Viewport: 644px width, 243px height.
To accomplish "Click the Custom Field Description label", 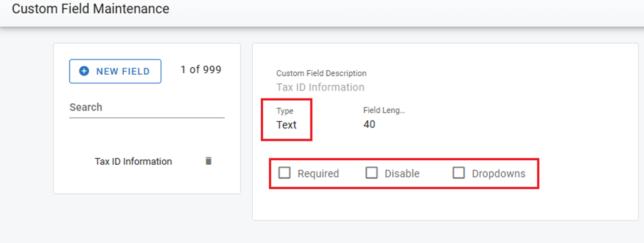I will 322,73.
